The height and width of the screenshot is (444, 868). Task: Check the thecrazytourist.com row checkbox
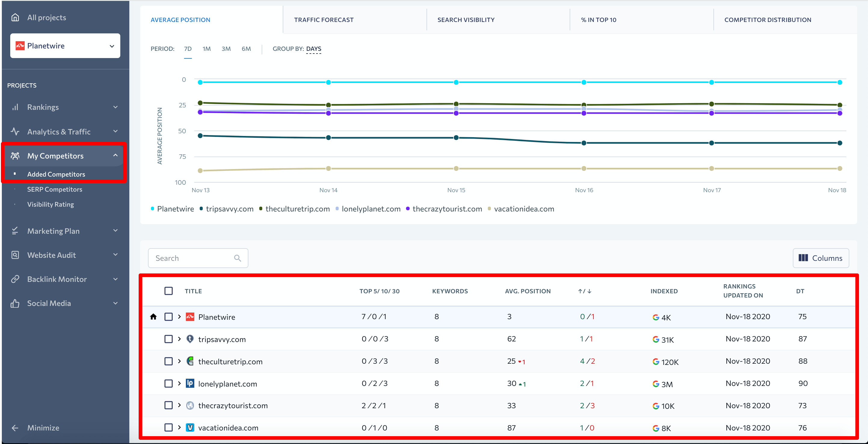coord(168,405)
